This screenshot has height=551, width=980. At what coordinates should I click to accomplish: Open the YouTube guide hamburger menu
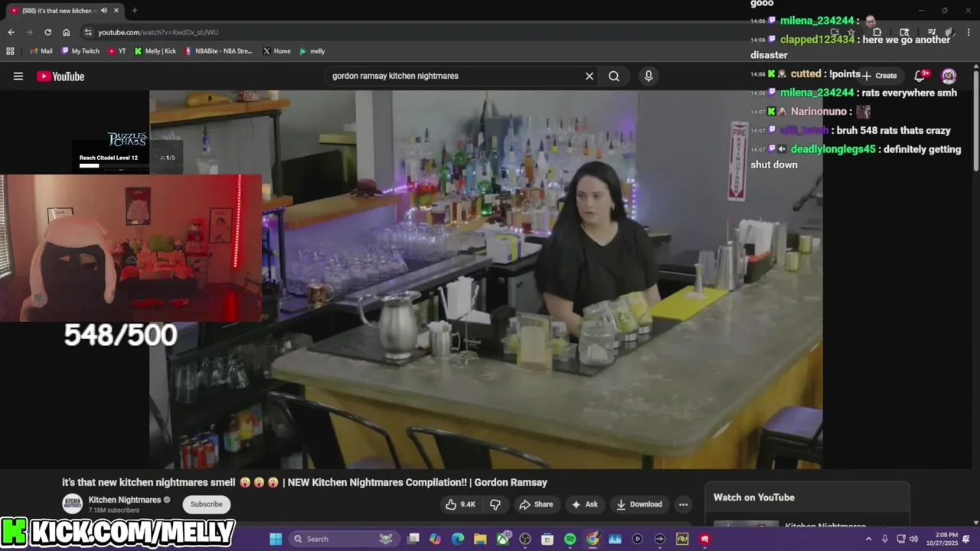18,76
